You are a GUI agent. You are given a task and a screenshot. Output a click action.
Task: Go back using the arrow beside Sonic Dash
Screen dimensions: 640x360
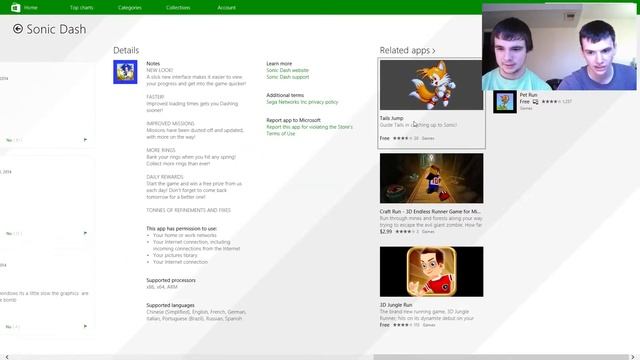click(18, 29)
